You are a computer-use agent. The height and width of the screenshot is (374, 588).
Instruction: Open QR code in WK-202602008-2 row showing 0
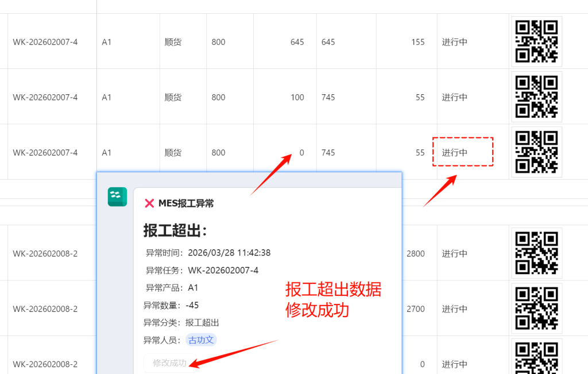tap(537, 357)
